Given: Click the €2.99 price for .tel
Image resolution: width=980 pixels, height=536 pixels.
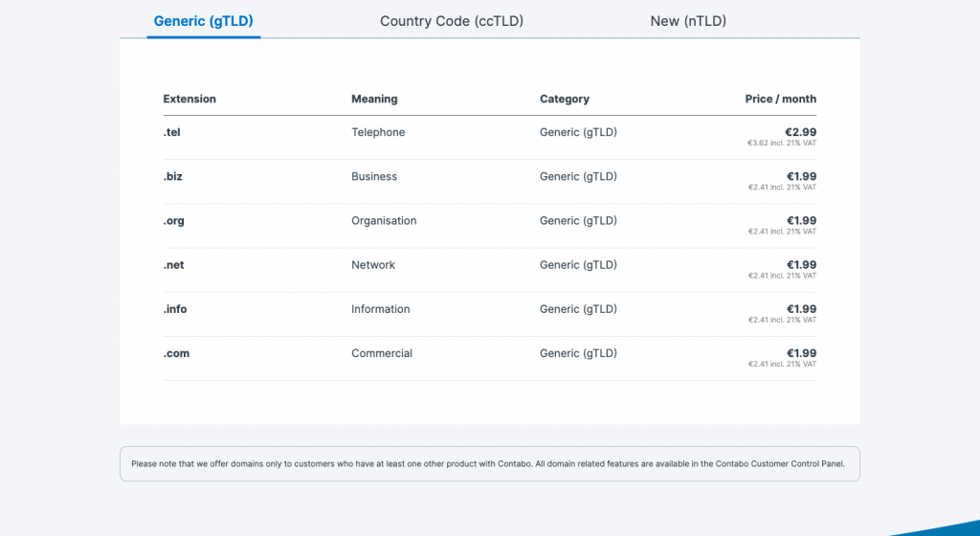Looking at the screenshot, I should [801, 132].
